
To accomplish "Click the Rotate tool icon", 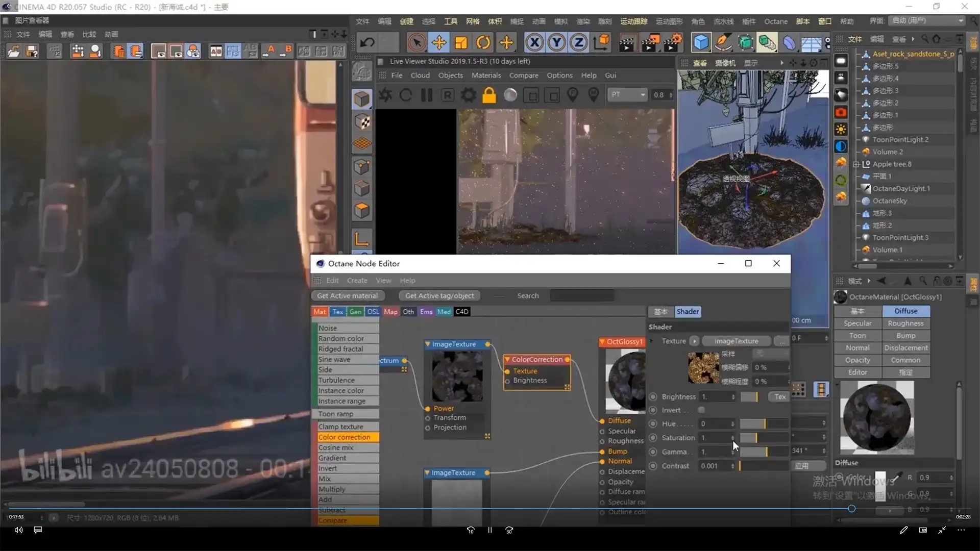I will coord(483,43).
